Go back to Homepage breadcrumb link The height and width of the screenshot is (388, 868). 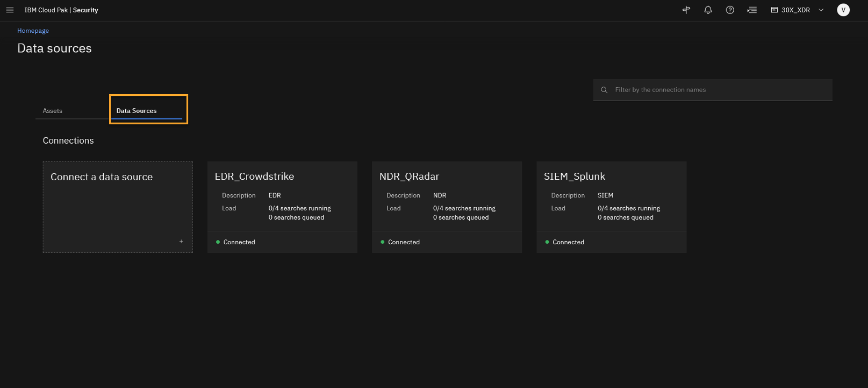coord(33,31)
